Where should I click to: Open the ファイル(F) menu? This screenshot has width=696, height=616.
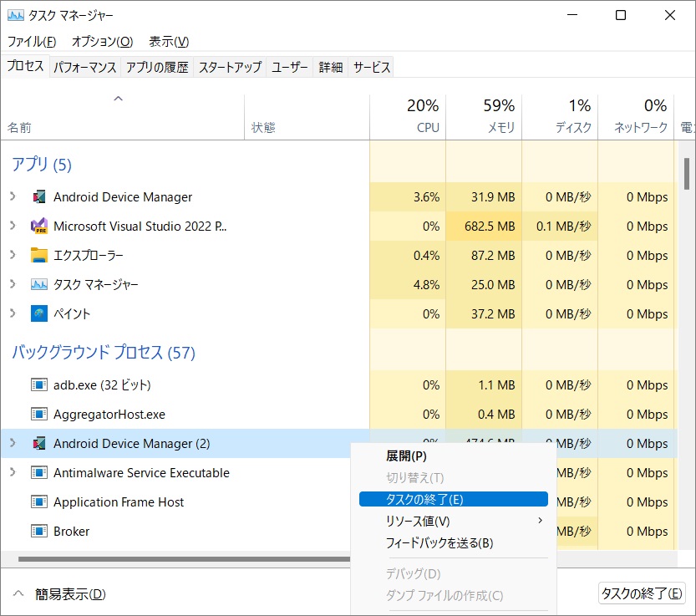click(x=32, y=42)
